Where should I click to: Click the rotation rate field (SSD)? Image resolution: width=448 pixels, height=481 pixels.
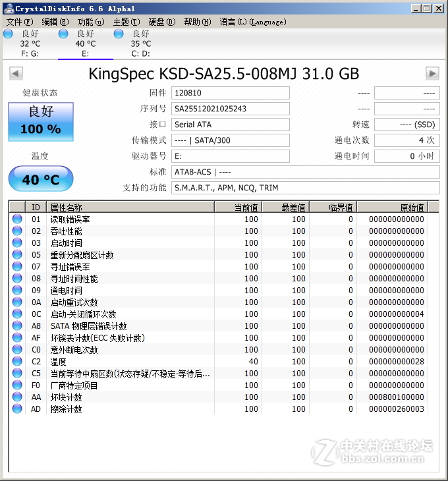407,125
